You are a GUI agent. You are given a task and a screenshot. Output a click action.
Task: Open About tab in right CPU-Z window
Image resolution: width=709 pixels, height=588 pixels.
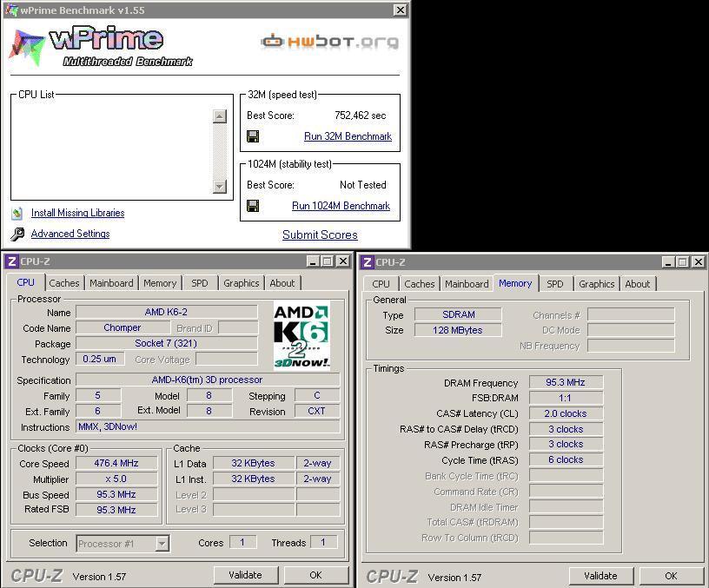(x=637, y=284)
